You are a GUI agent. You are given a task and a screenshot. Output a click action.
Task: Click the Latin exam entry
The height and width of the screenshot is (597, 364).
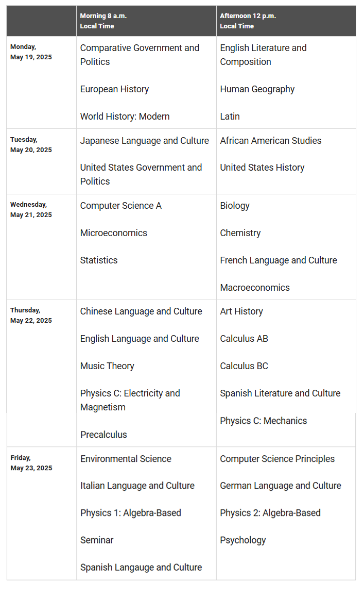(230, 117)
